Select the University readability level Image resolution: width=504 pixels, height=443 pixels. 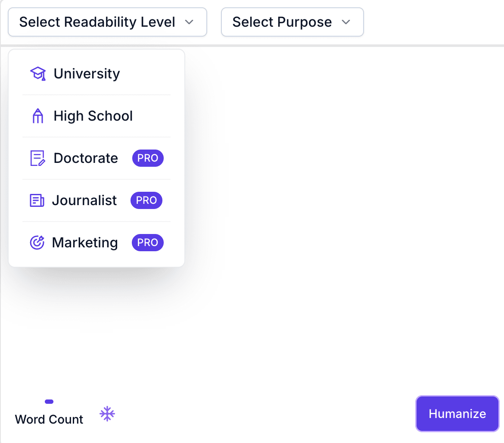click(x=87, y=73)
